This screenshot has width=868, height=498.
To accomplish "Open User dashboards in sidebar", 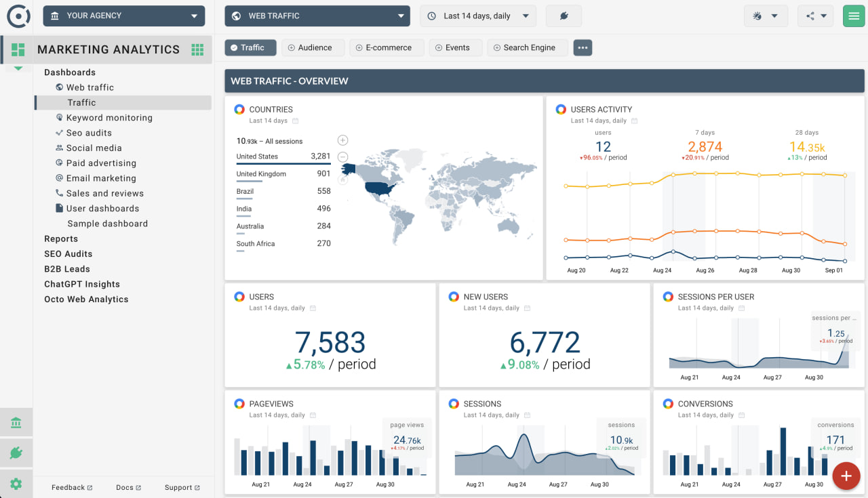I will point(102,209).
